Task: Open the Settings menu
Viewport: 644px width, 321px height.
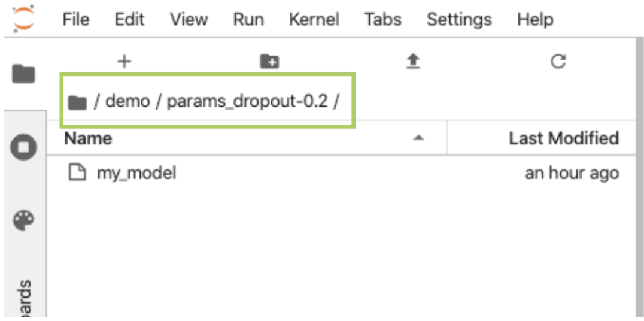Action: [x=459, y=19]
